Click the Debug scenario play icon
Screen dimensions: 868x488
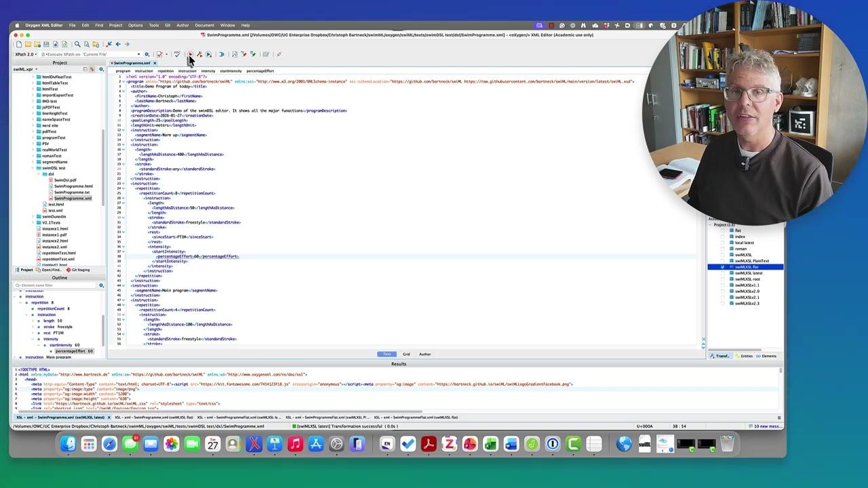tap(208, 54)
